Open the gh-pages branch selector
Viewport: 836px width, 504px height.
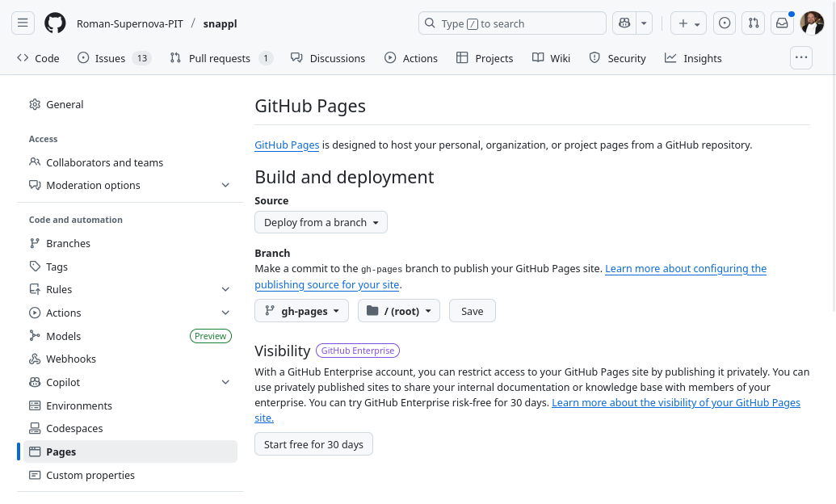pyautogui.click(x=302, y=311)
